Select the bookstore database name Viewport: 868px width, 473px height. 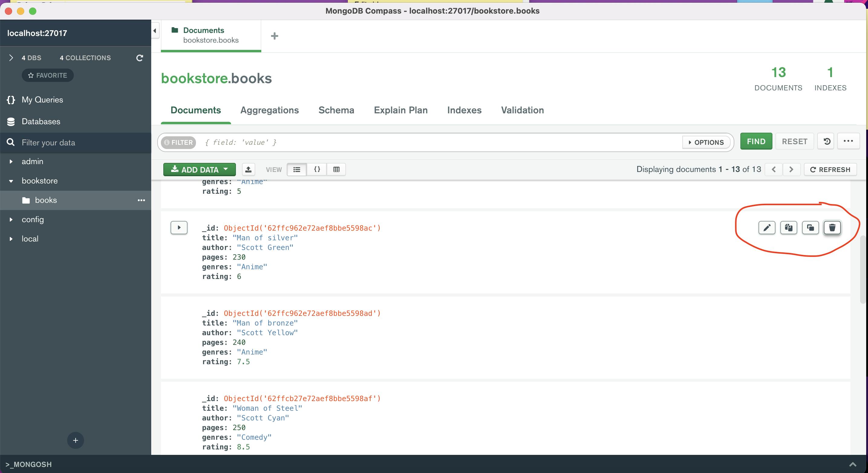[40, 181]
